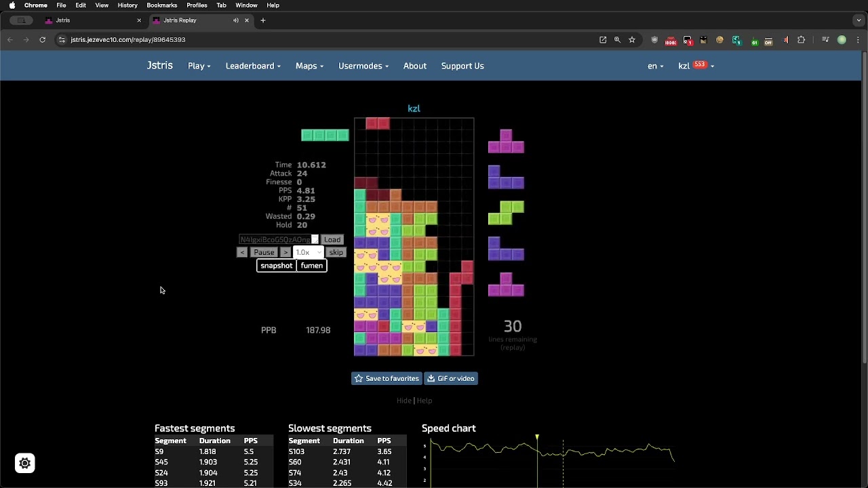
Task: Click the Hide link
Action: 404,401
